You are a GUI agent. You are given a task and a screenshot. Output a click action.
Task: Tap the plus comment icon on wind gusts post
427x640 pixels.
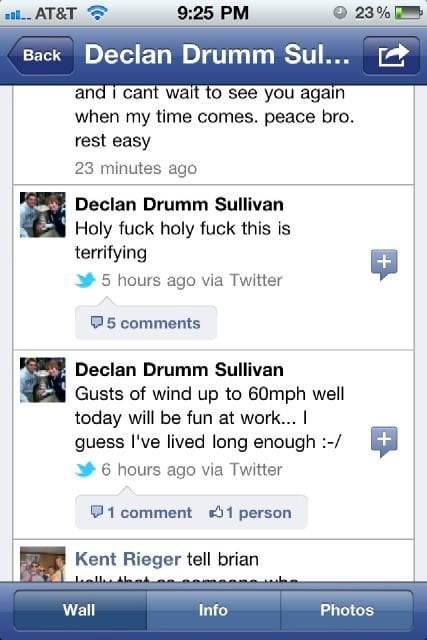(384, 442)
